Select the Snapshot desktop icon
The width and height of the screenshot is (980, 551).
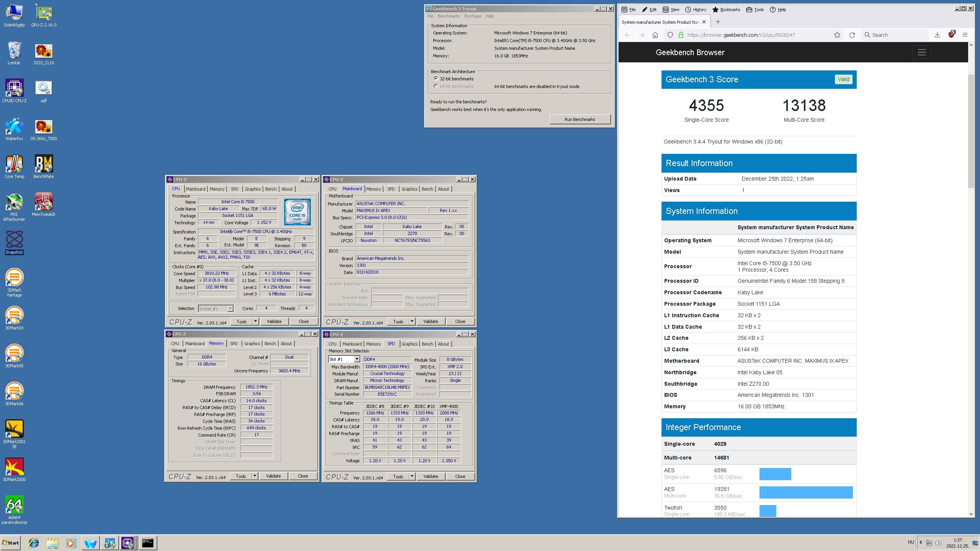pos(14,243)
